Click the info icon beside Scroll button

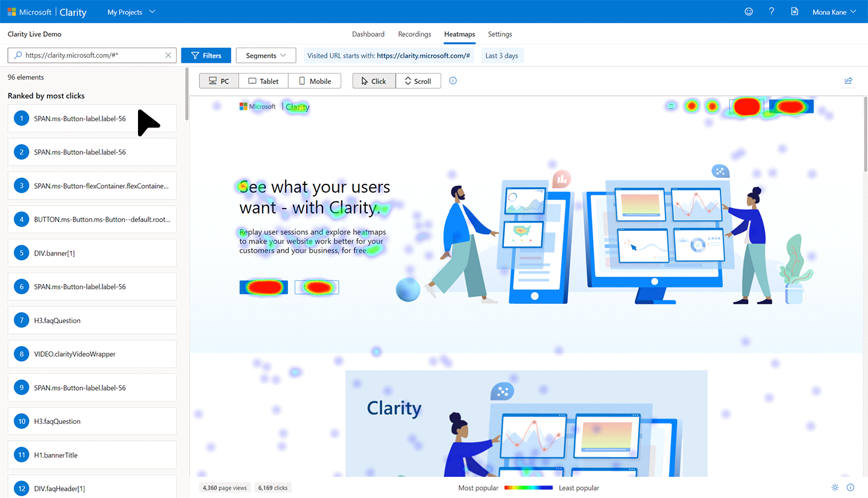(453, 81)
